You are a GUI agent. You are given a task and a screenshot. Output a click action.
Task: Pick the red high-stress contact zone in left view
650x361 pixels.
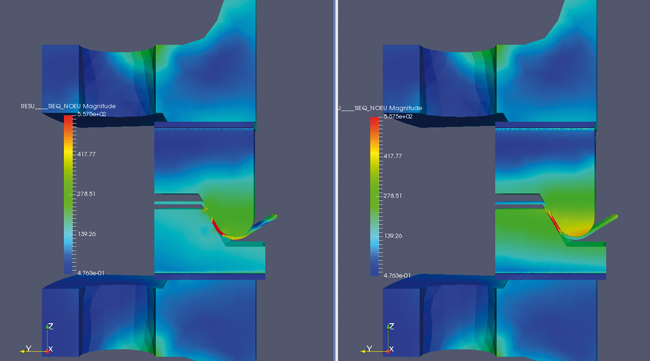tap(216, 226)
